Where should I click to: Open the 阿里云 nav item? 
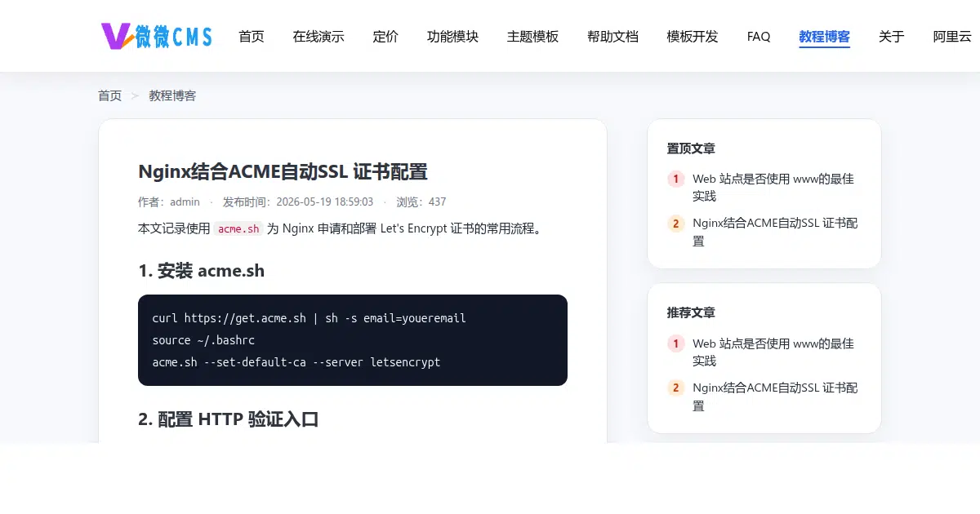[x=952, y=37]
